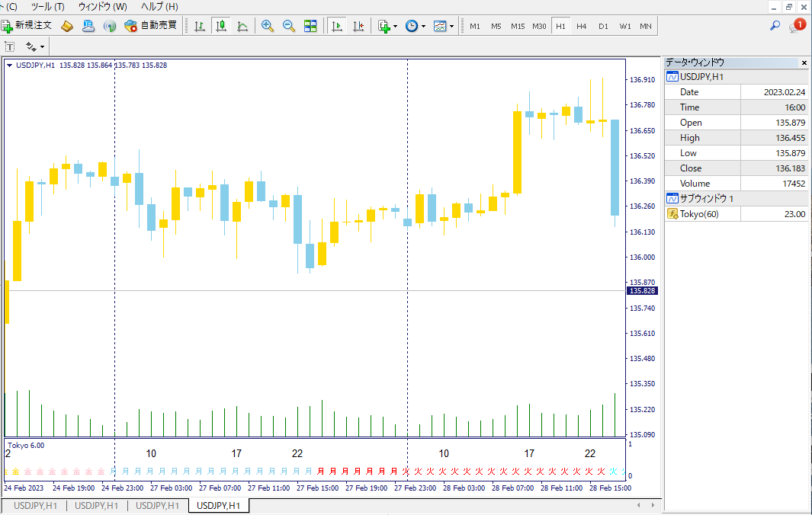Screen dimensions: 812x515
Task: Expand the periodicity dropdown arrow
Action: tap(424, 26)
